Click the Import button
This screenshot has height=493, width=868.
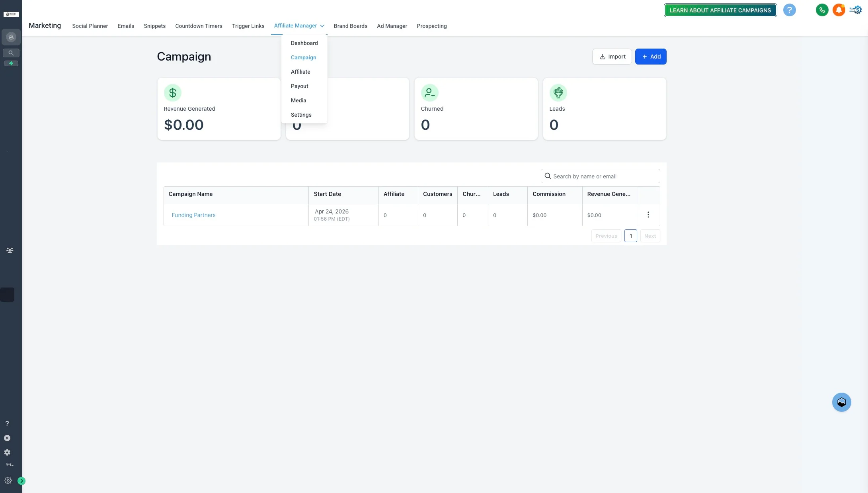612,57
